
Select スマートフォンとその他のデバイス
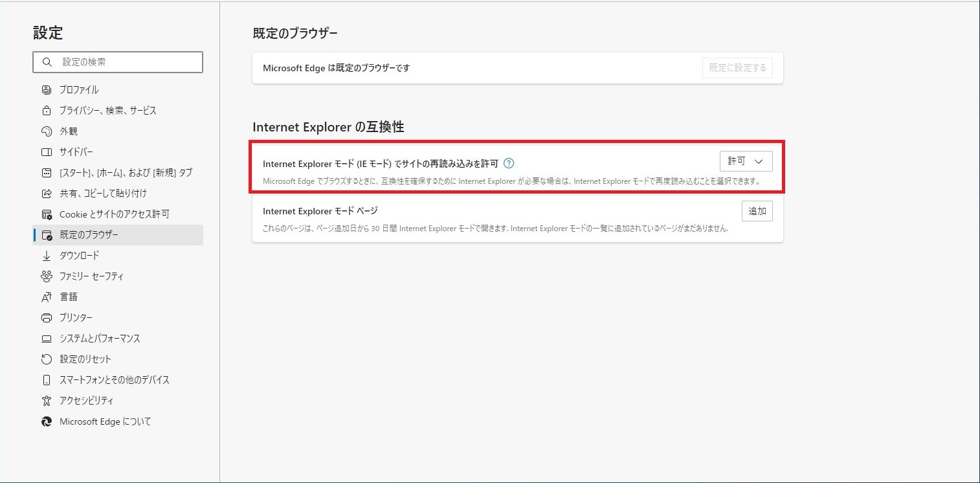point(118,380)
